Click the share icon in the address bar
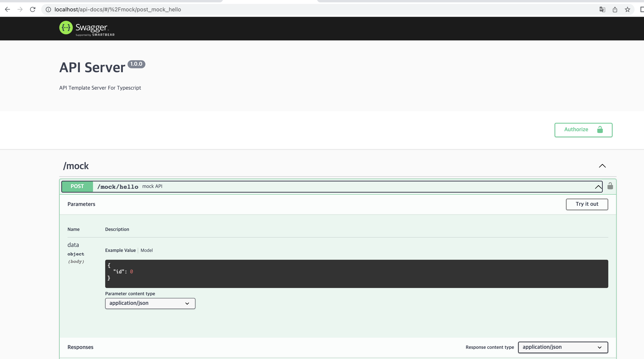Image resolution: width=644 pixels, height=359 pixels. tap(615, 9)
